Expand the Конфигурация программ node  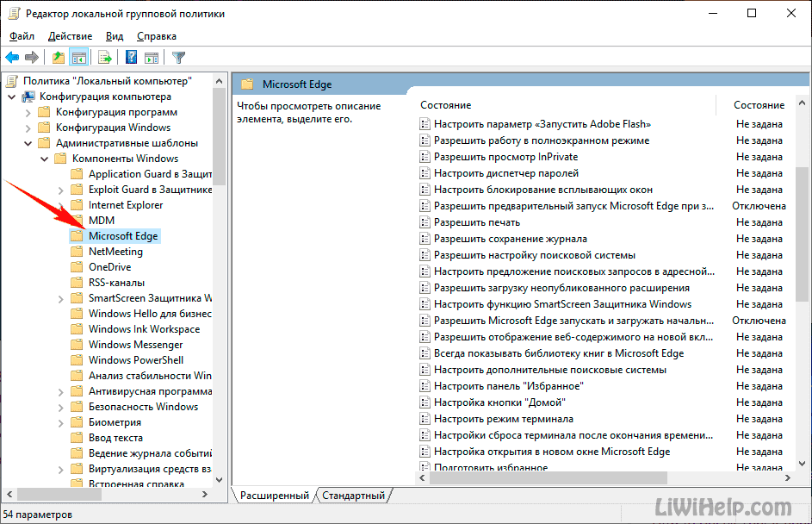point(28,113)
